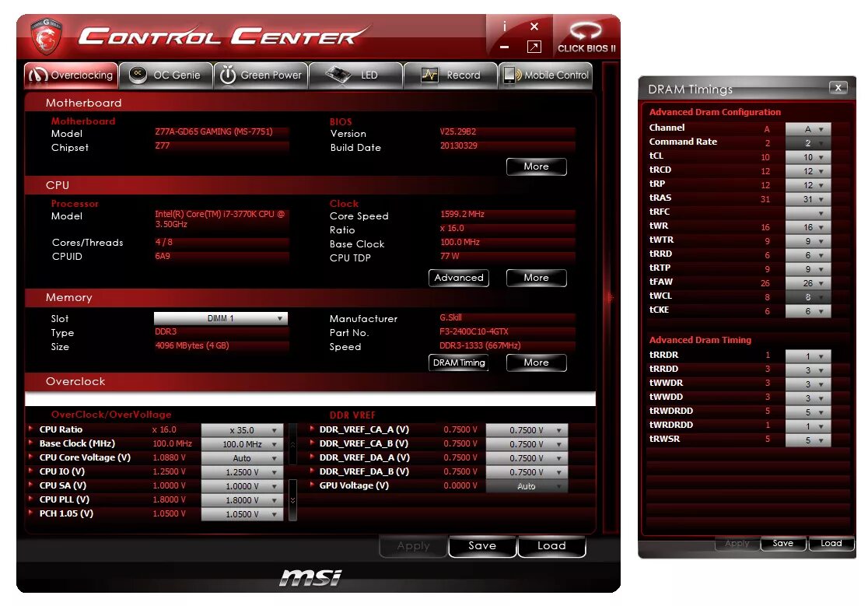Click Save in Control Center window
Image resolution: width=868 pixels, height=606 pixels.
pos(482,545)
